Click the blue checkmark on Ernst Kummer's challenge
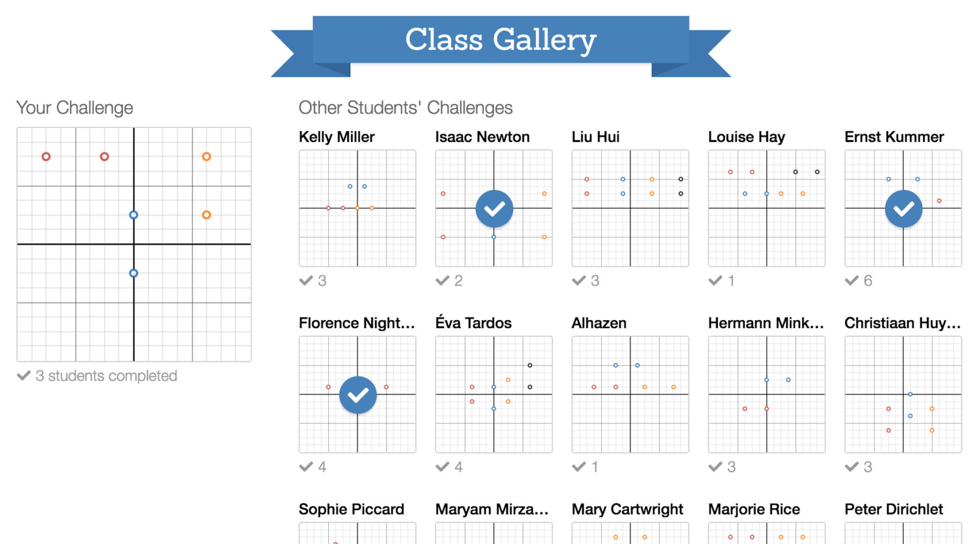 point(903,209)
